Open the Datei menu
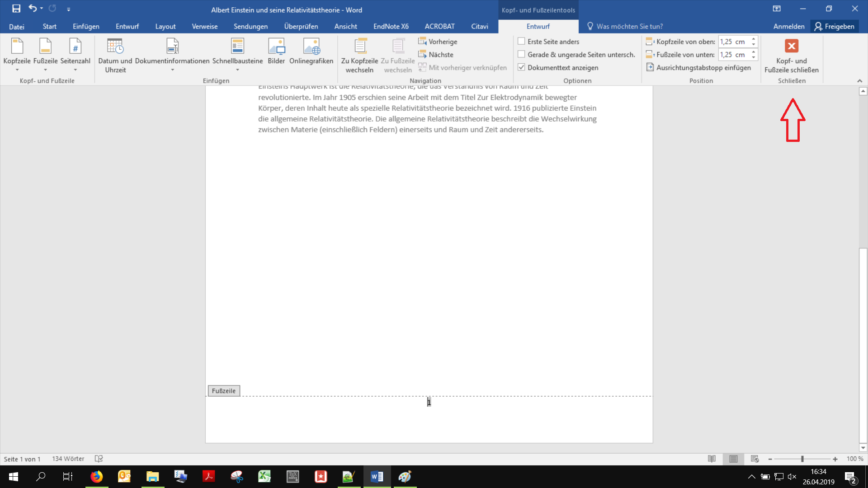This screenshot has width=868, height=488. [16, 26]
